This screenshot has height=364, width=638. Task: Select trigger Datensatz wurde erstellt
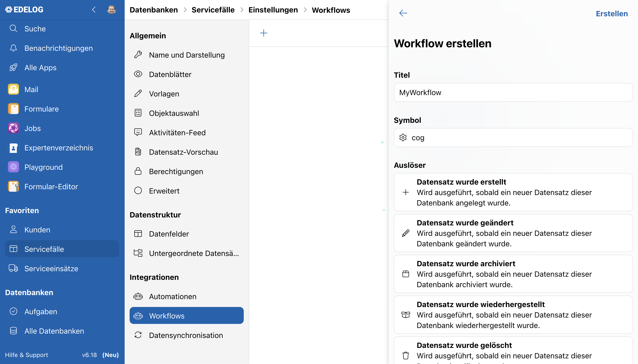(513, 192)
